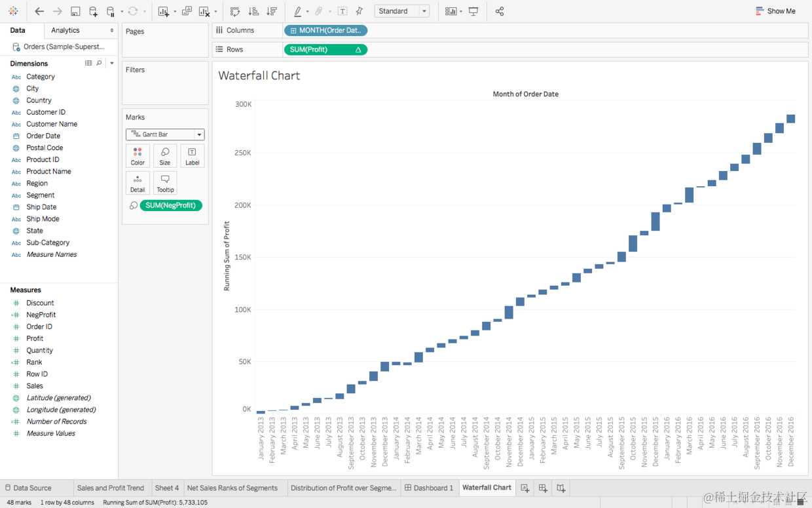Select the Sub-Category dimension
The height and width of the screenshot is (508, 812).
[48, 243]
